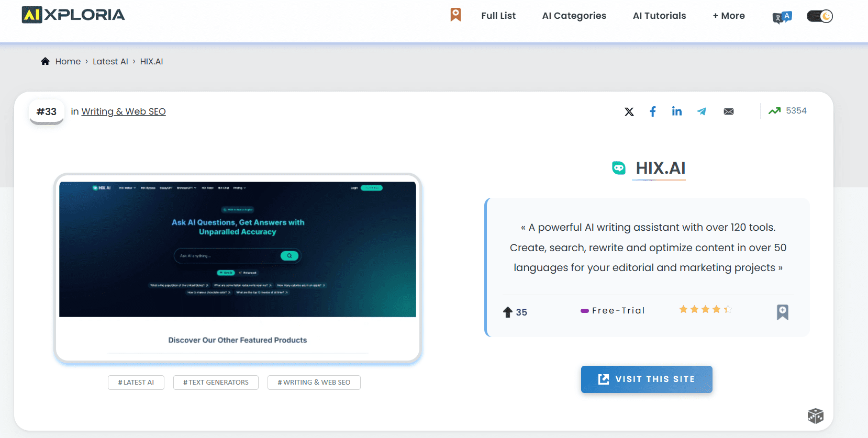Share by email envelope icon
Screen dimensions: 868x438
point(729,111)
